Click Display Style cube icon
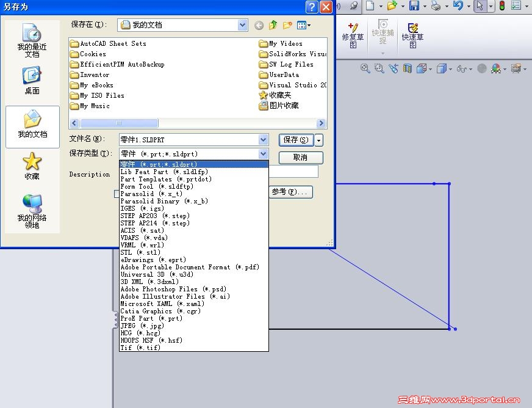The width and height of the screenshot is (532, 408). tap(442, 68)
